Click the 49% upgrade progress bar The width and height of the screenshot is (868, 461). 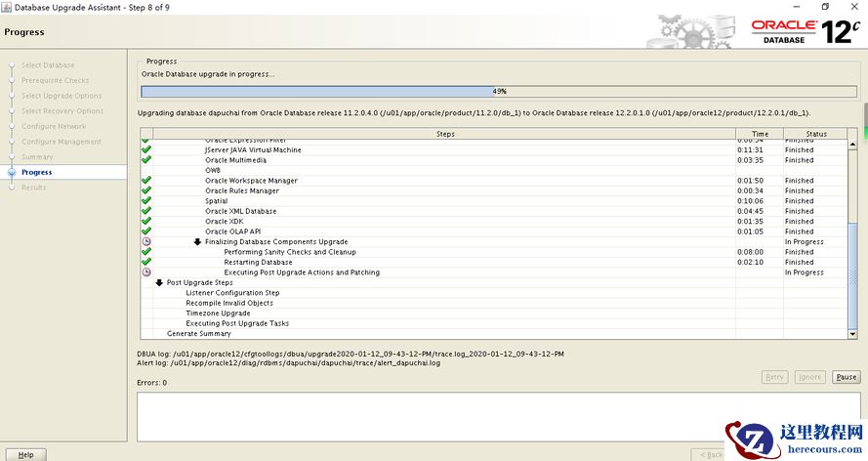point(499,91)
